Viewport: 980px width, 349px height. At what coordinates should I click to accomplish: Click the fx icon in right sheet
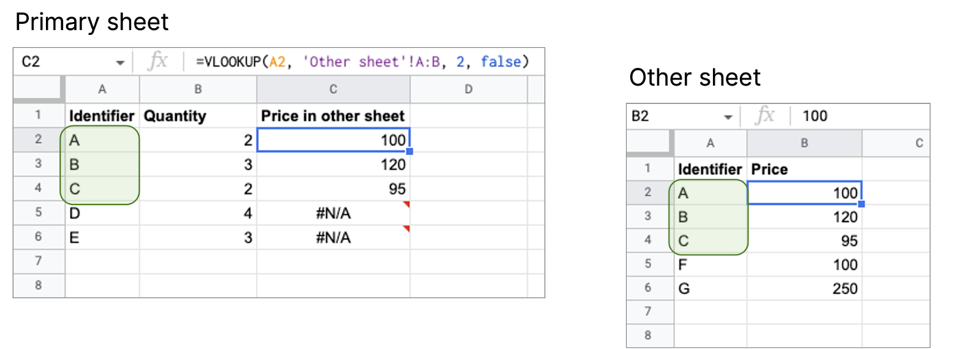pos(765,116)
